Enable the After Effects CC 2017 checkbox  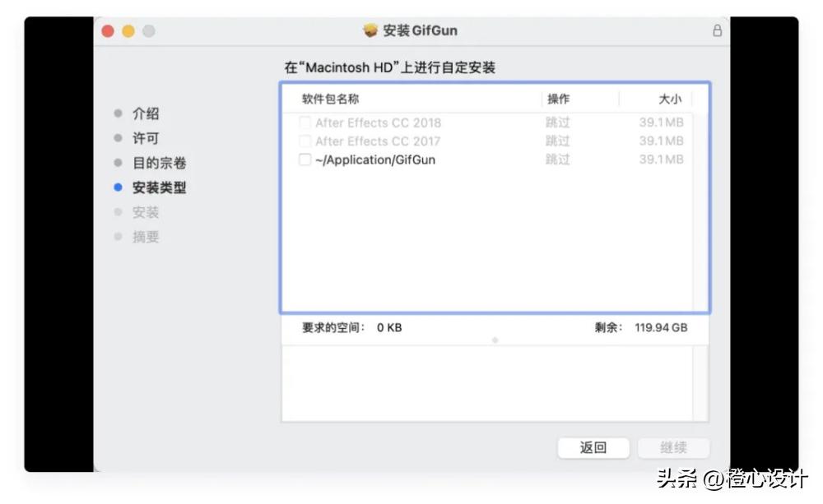305,141
